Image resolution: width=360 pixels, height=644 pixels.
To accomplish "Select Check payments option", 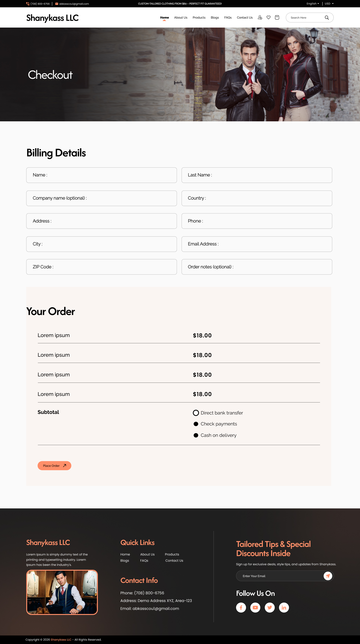I will [x=196, y=424].
